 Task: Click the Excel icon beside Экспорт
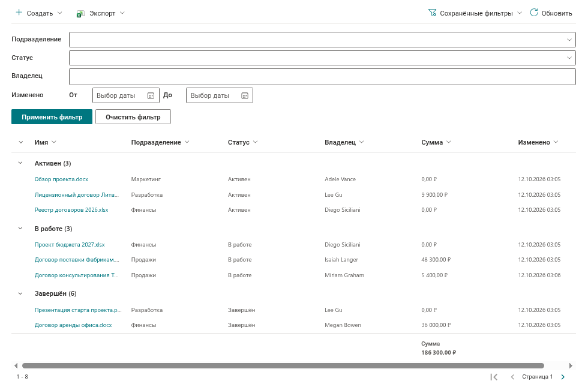click(x=80, y=13)
